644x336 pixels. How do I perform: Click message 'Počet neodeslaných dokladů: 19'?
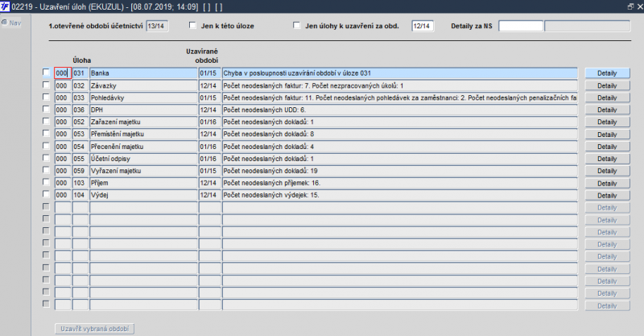tap(399, 171)
